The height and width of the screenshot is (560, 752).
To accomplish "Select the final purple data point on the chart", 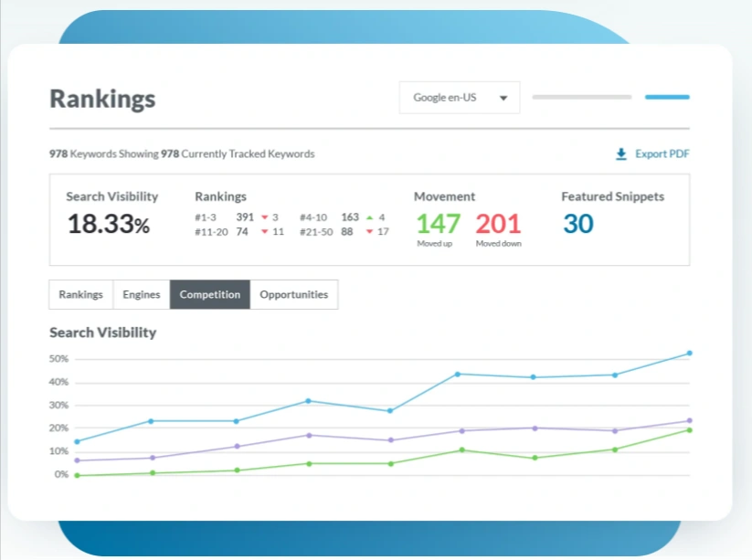I will click(690, 419).
